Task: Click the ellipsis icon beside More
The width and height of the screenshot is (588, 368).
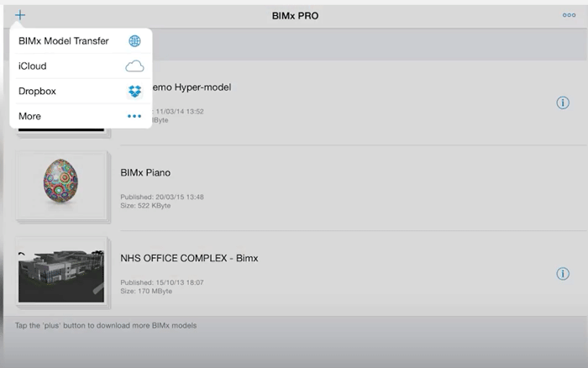Action: click(134, 117)
